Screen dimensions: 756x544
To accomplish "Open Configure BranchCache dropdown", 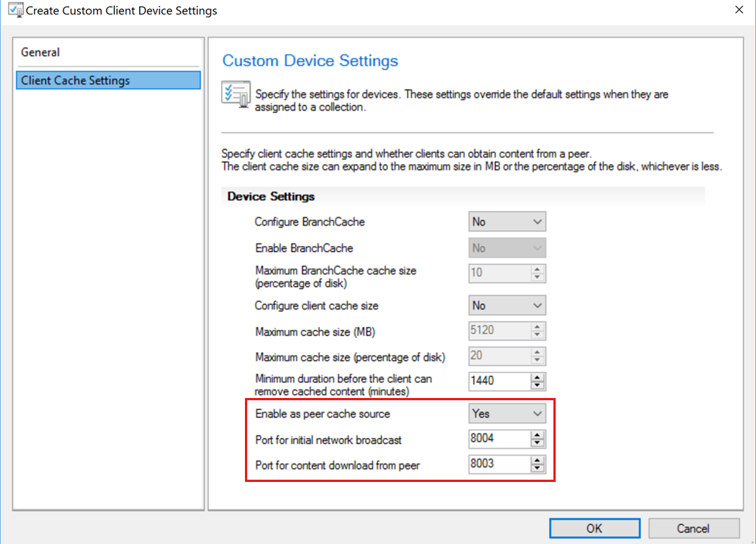I will point(507,222).
